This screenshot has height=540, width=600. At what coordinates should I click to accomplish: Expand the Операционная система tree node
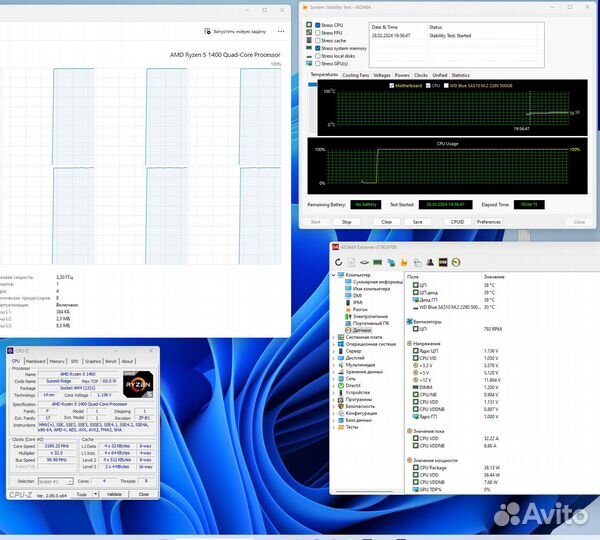[333, 344]
